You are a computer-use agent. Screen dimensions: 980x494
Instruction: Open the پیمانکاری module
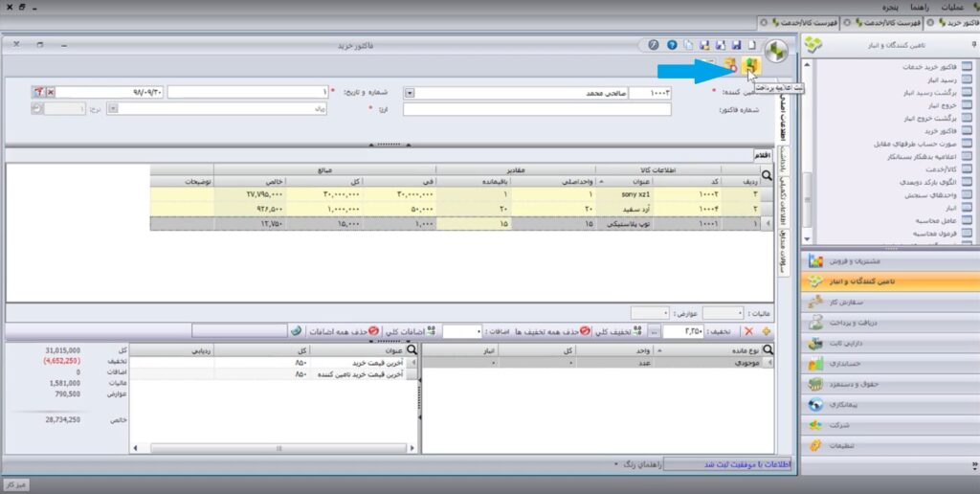[x=891, y=405]
